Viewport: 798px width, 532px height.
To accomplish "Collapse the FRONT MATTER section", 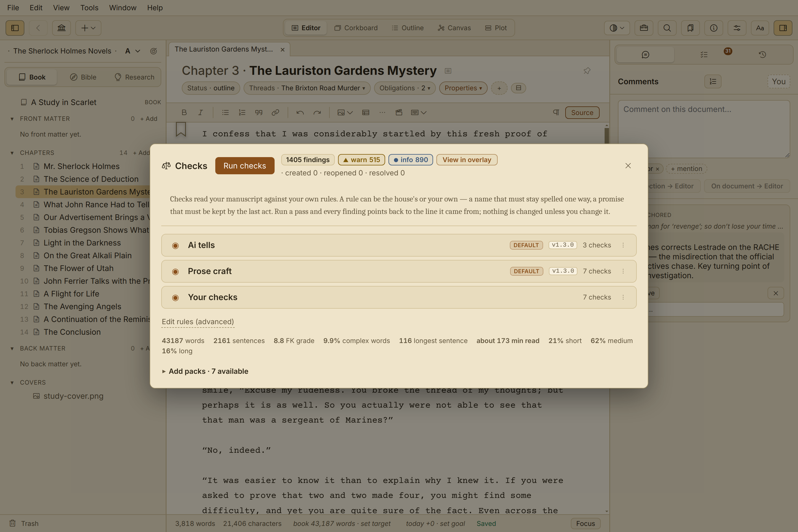I will point(12,119).
